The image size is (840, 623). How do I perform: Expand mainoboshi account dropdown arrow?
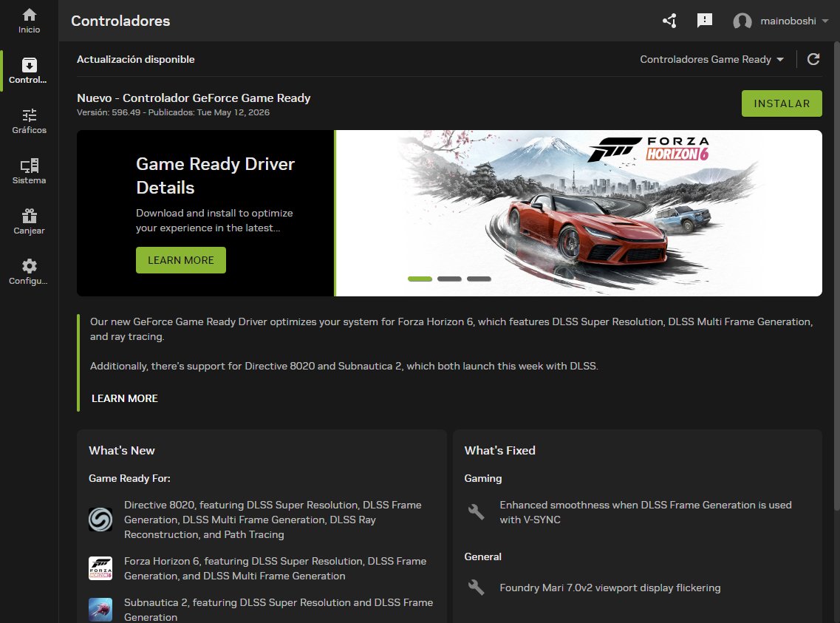pos(825,21)
